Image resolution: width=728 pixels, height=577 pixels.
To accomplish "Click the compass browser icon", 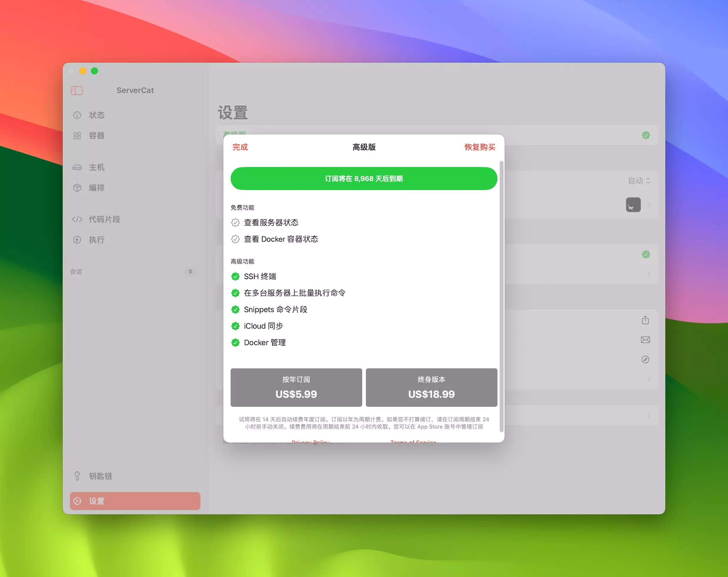I will click(645, 359).
